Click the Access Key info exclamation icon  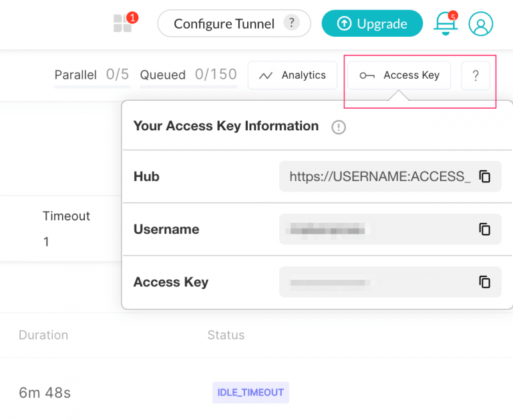339,127
